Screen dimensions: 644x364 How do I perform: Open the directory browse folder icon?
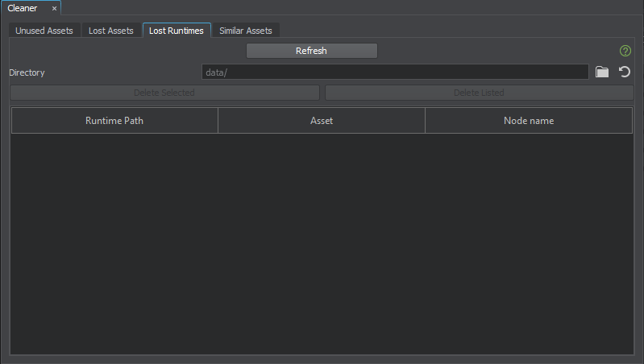coord(602,72)
